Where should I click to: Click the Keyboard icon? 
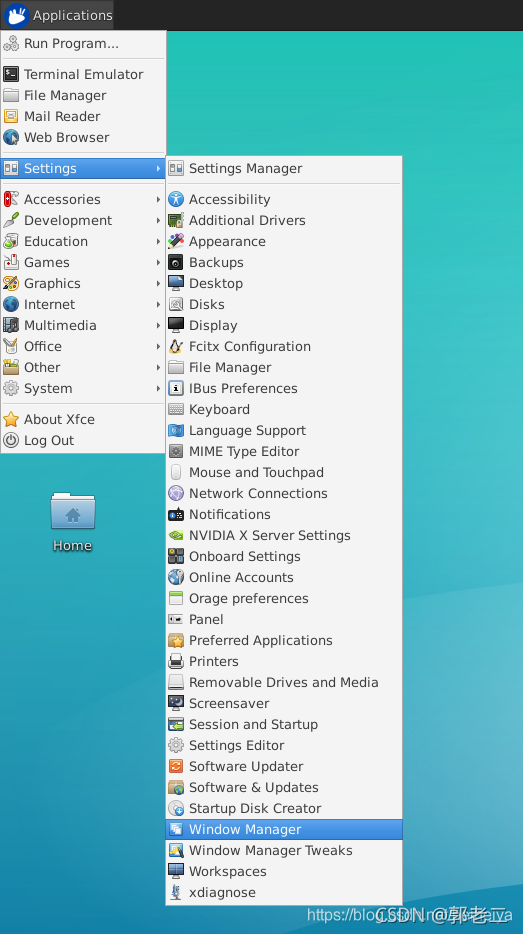[176, 409]
